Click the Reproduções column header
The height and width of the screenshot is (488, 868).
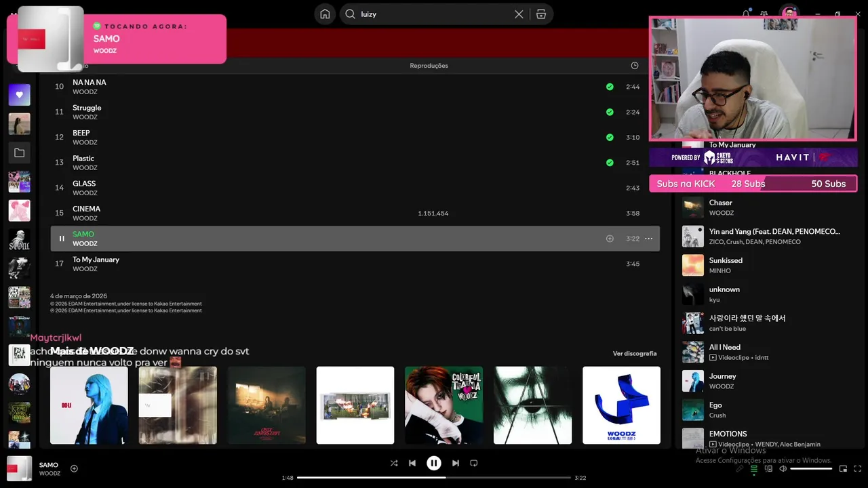(x=429, y=66)
